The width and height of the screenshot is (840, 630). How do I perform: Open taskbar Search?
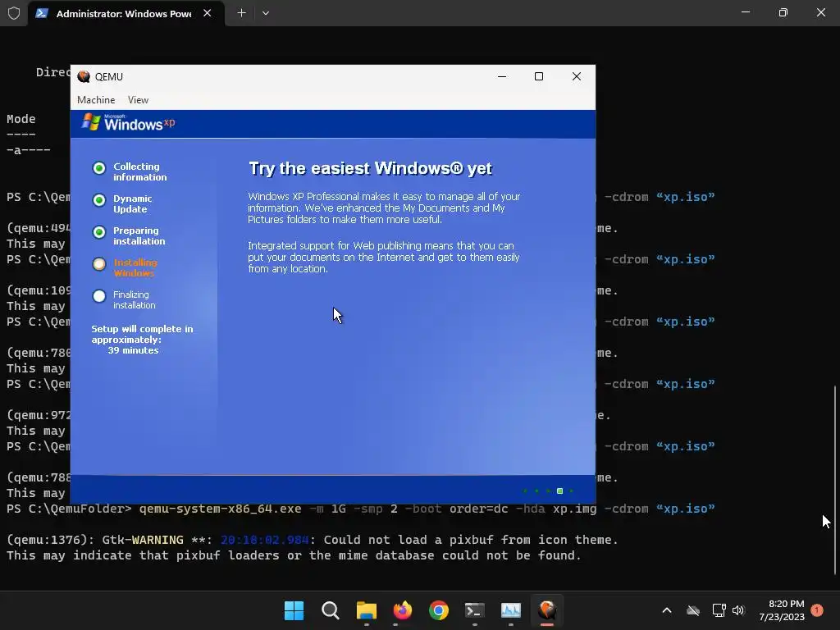point(330,610)
